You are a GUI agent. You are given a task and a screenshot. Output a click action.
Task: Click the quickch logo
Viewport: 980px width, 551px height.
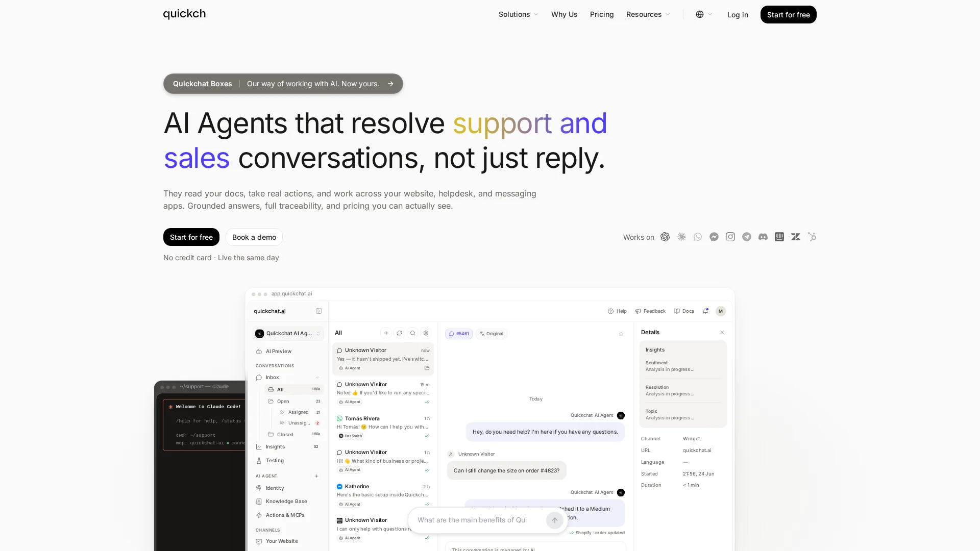tap(184, 14)
